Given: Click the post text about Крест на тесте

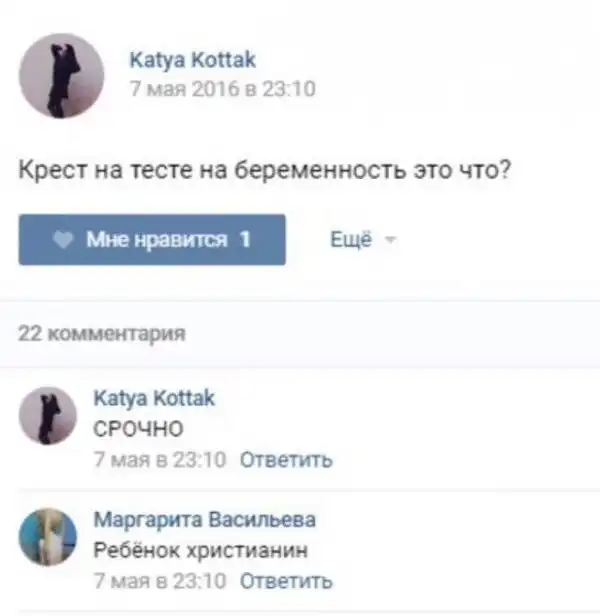Looking at the screenshot, I should coord(266,171).
